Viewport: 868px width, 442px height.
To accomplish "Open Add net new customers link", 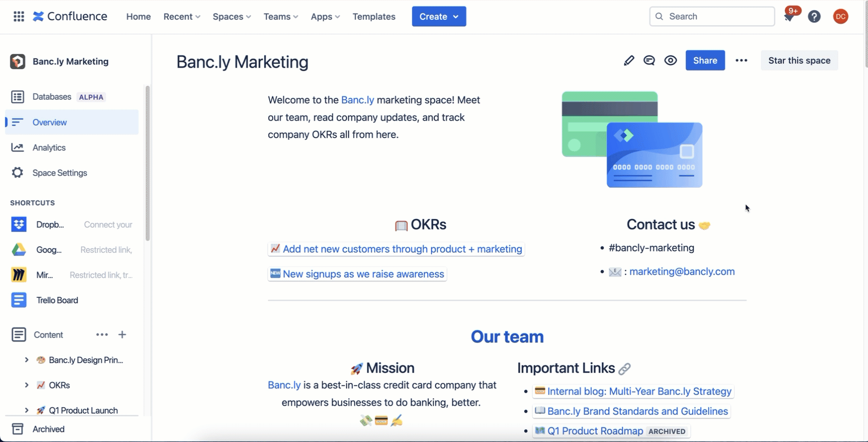I will [x=396, y=249].
